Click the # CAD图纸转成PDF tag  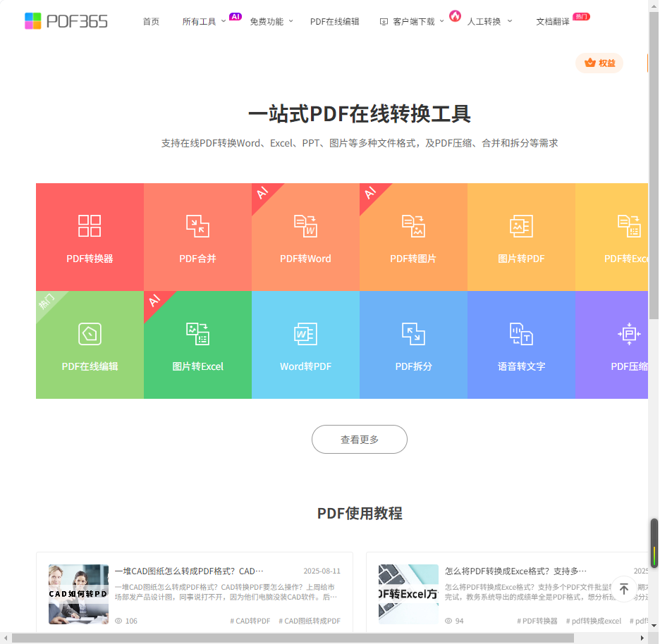pos(310,621)
